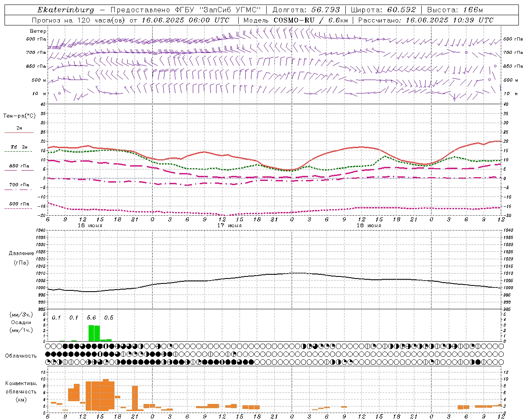525x420 pixels.
Task: Click the red line sample under 2м legend
Action: pyautogui.click(x=19, y=133)
